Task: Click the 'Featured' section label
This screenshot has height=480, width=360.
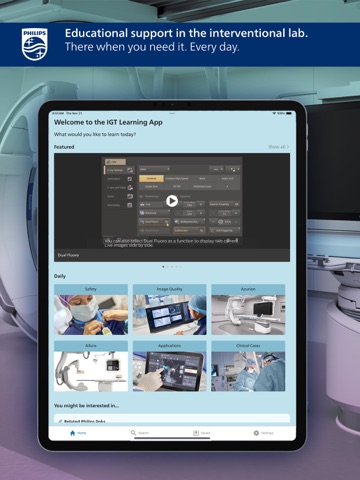Action: [64, 147]
